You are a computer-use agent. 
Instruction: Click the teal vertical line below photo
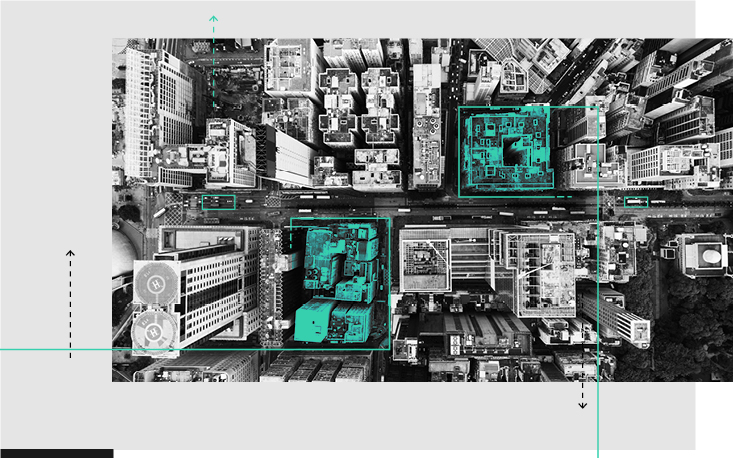pos(598,420)
